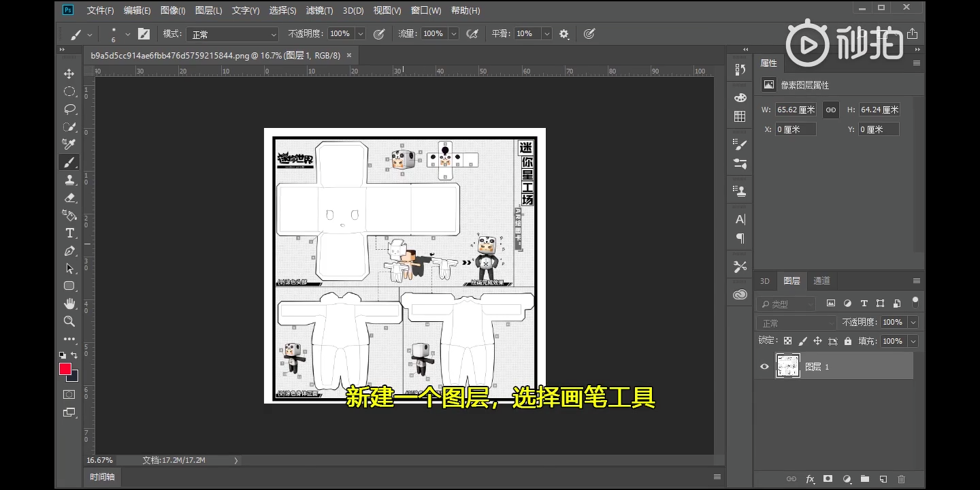Toggle pressure for size in options bar
The height and width of the screenshot is (490, 980).
click(x=589, y=33)
